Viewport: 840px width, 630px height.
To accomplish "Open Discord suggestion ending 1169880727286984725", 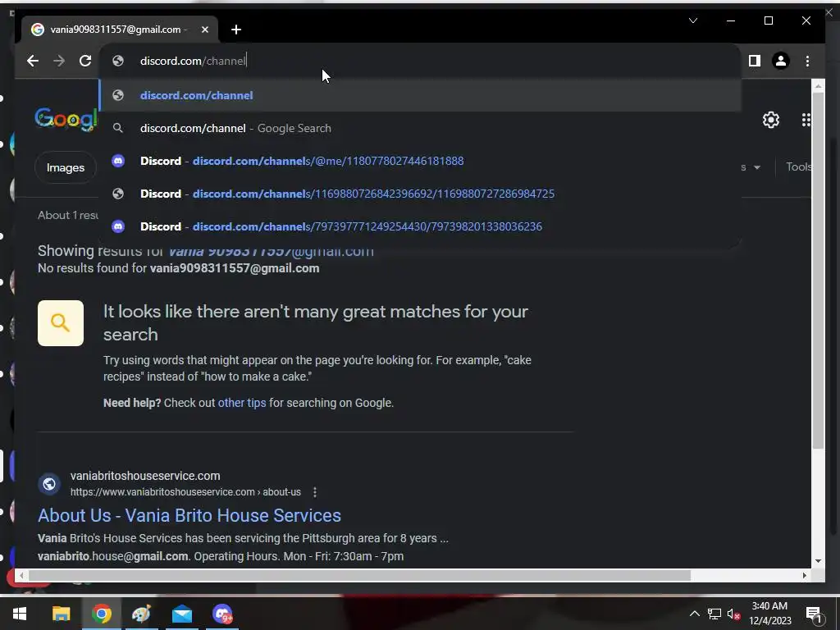I will click(420, 194).
